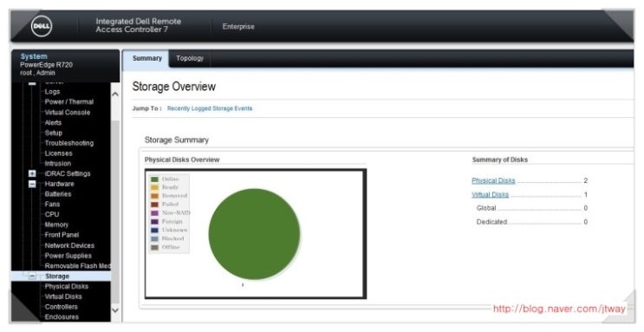644x332 pixels.
Task: Collapse the Storage tree node
Action: click(32, 277)
